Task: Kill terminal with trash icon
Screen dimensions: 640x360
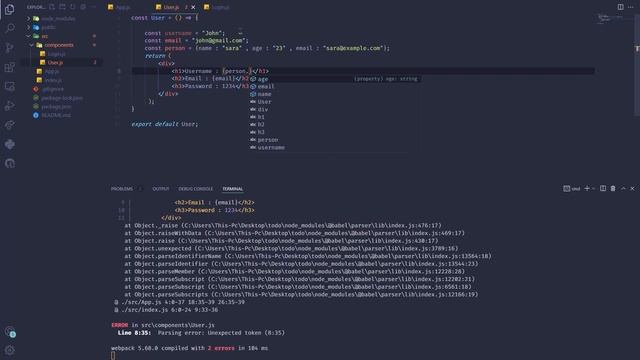Action: (x=613, y=189)
